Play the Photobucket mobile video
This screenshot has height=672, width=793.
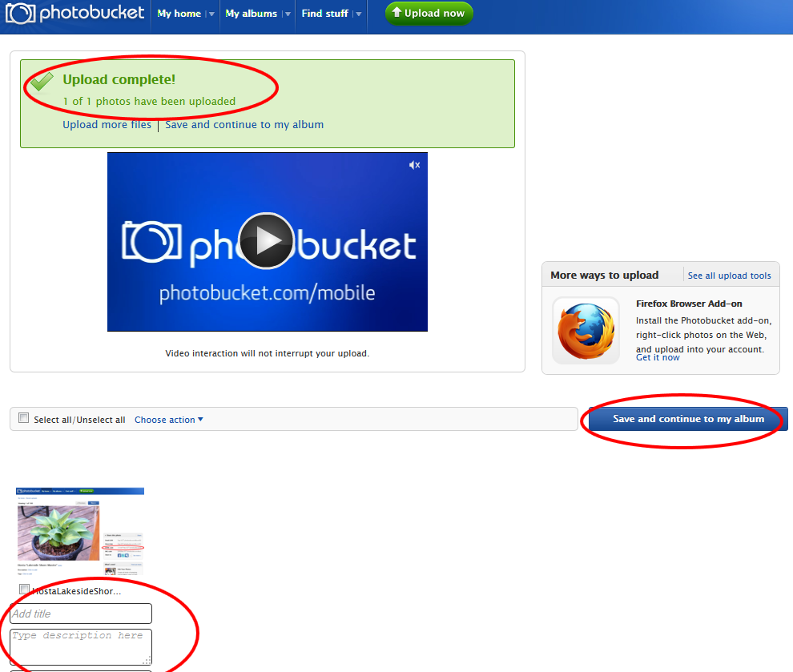click(266, 240)
